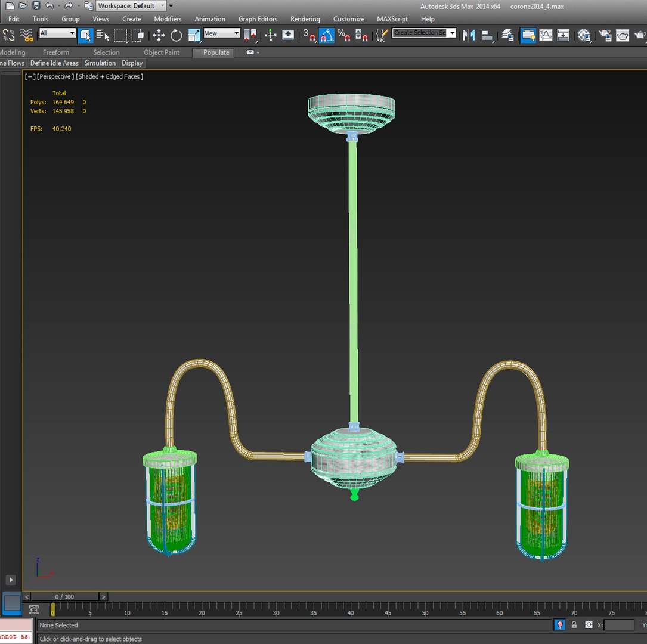The image size is (647, 644).
Task: Click the Use Pivot Point Center icon
Action: pyautogui.click(x=250, y=36)
